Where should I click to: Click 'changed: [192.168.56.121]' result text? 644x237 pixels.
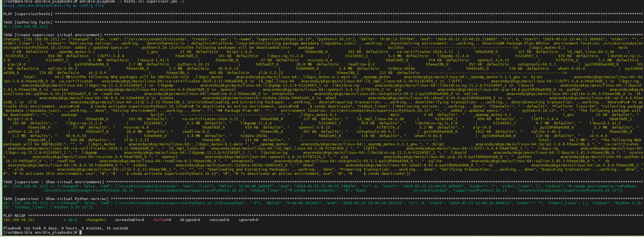click(31, 39)
